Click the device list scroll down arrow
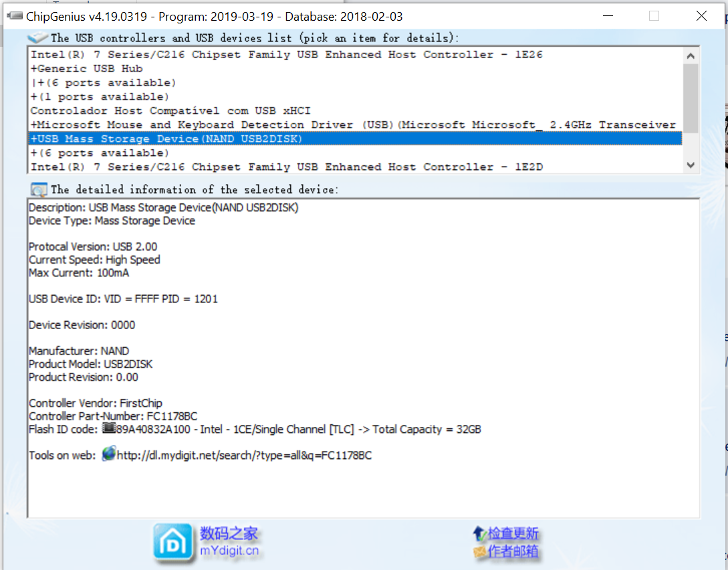This screenshot has height=570, width=728. click(x=691, y=165)
